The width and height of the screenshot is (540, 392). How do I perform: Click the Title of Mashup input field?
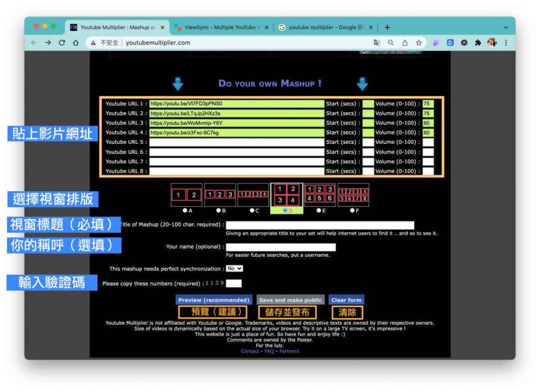[x=320, y=225]
